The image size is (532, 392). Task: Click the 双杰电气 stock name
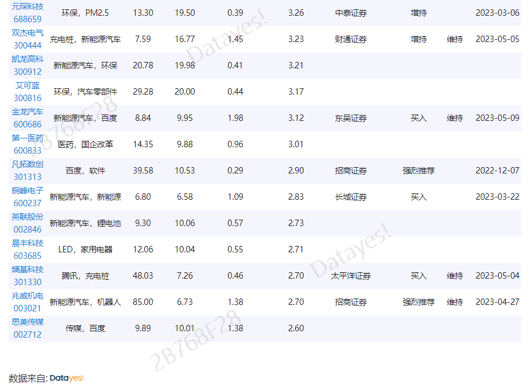click(x=27, y=33)
